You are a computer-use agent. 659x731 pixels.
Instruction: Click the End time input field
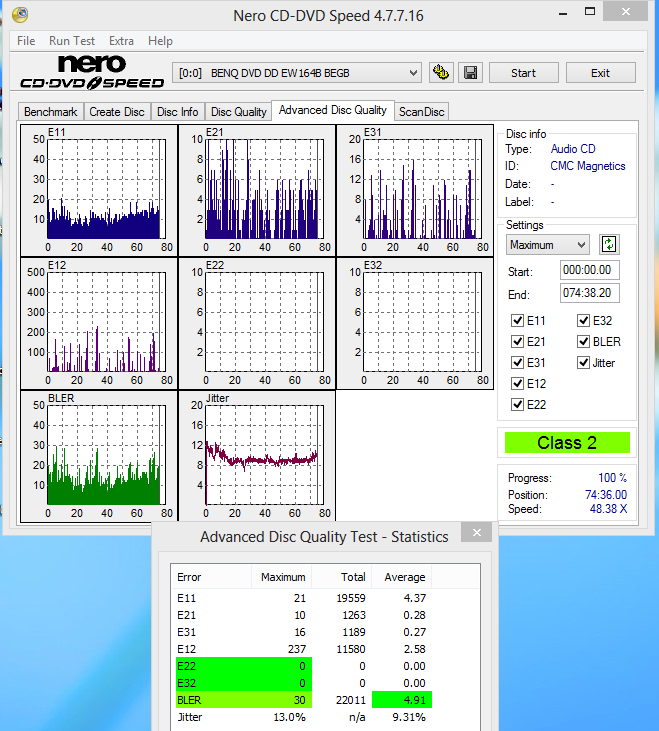(590, 293)
